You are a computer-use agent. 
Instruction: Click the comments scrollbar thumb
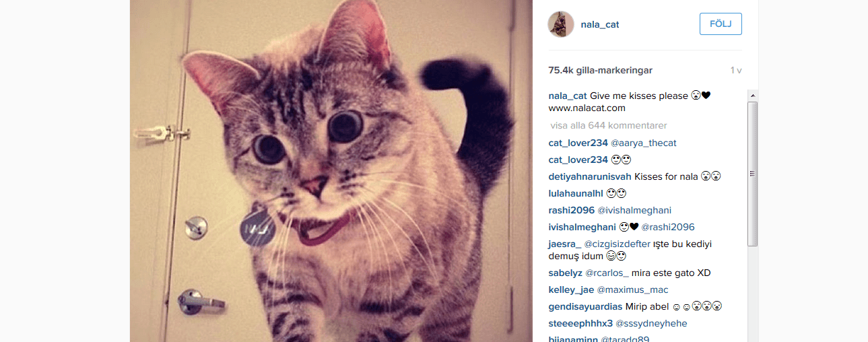(753, 174)
